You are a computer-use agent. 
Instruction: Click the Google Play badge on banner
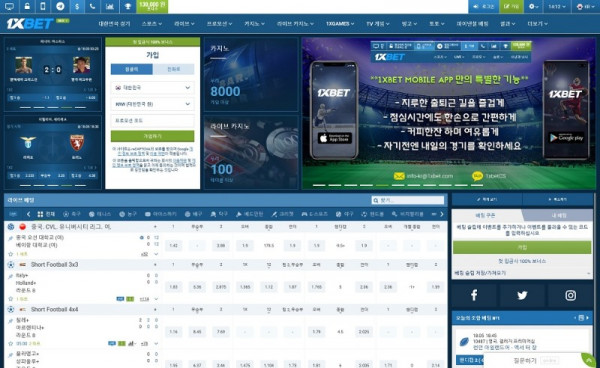pos(566,138)
